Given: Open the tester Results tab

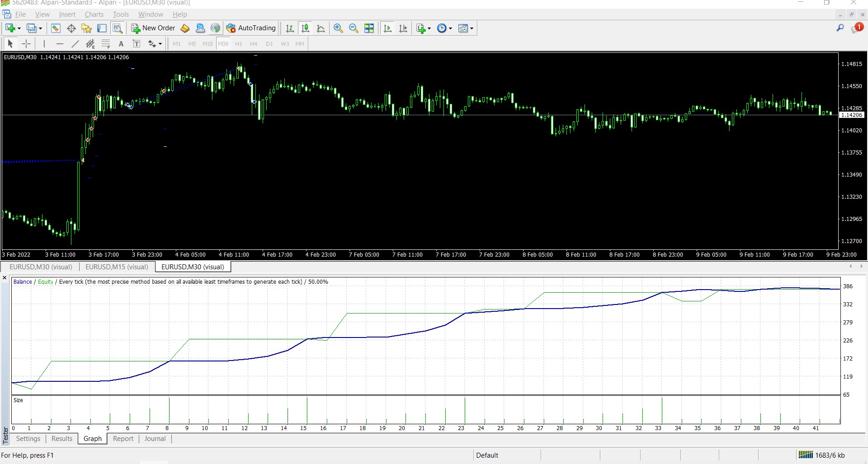Looking at the screenshot, I should 62,438.
